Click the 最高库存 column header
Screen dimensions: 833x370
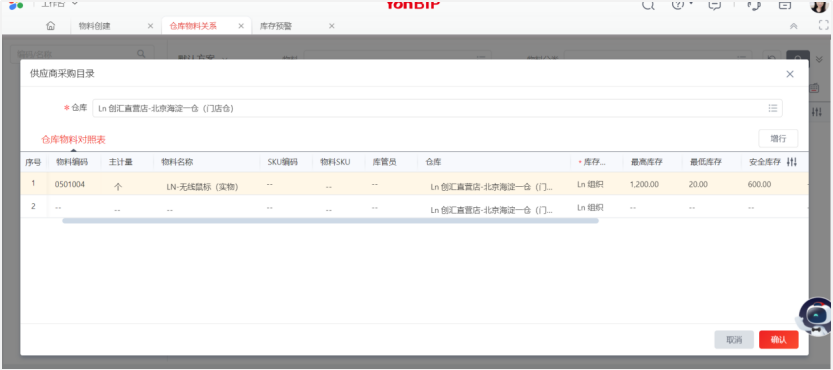(x=647, y=162)
